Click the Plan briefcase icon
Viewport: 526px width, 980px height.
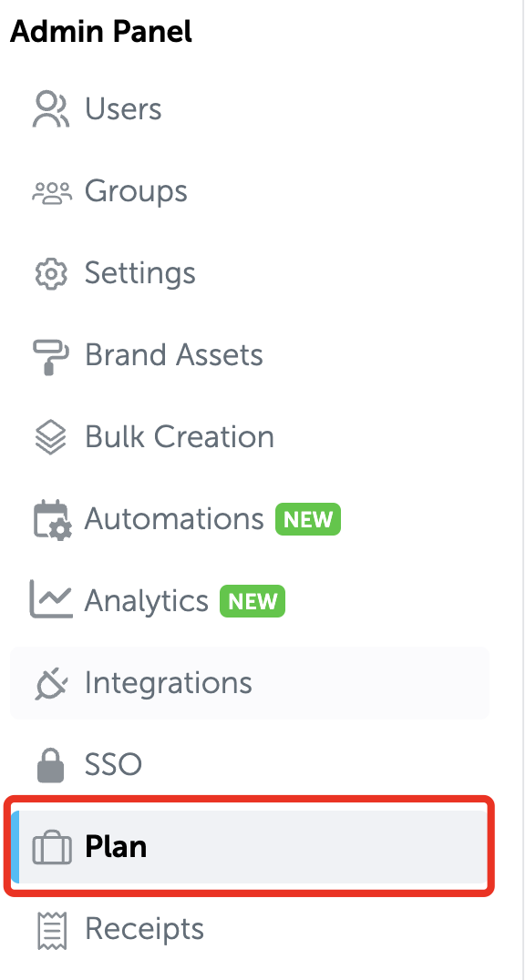51,847
